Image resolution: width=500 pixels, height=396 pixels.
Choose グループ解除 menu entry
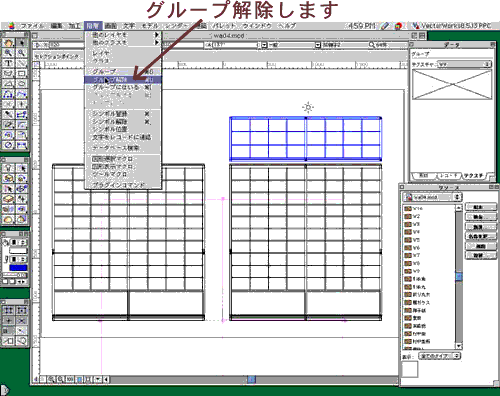point(123,80)
